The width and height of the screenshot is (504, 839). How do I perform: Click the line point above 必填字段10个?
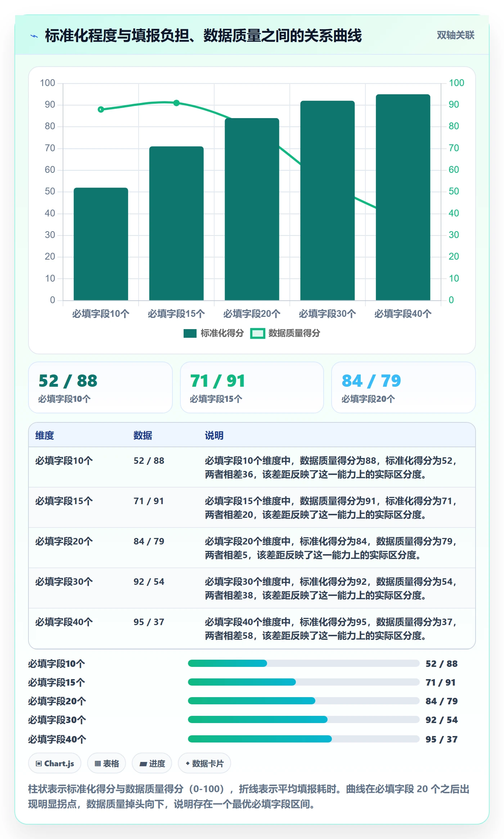[x=101, y=109]
